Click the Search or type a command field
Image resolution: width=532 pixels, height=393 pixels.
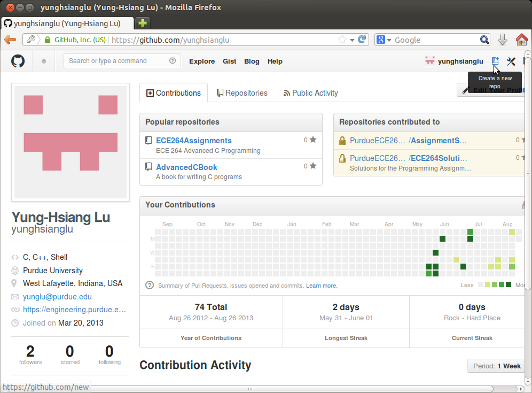coord(118,61)
